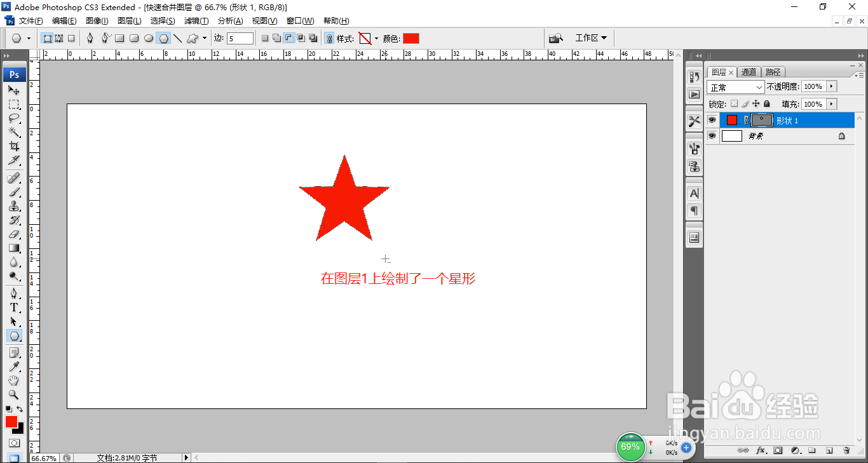Choose Freeform Pen tool in options bar
Viewport: 868px width, 463px height.
(x=105, y=39)
